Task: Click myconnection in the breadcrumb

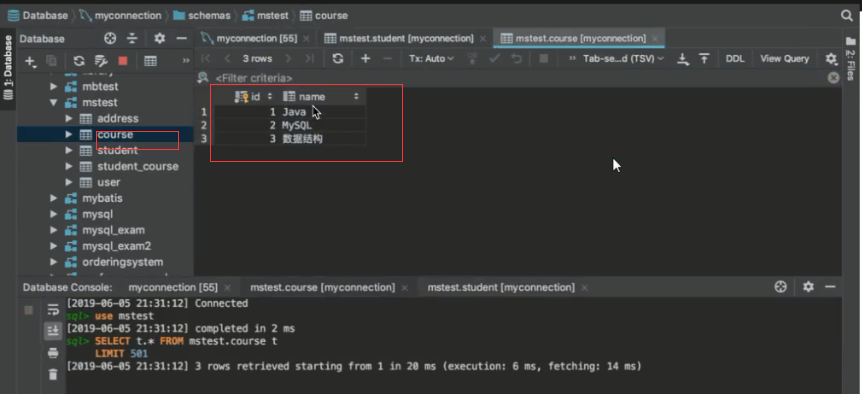Action: [128, 15]
